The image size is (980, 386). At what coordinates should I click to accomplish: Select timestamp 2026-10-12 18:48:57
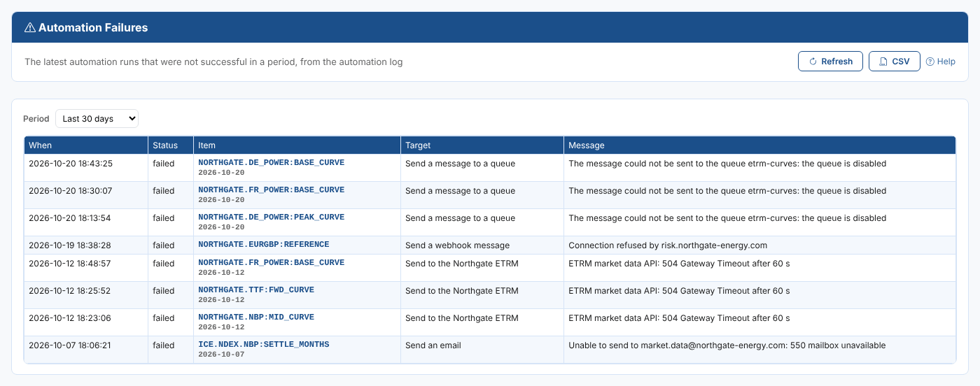click(71, 264)
